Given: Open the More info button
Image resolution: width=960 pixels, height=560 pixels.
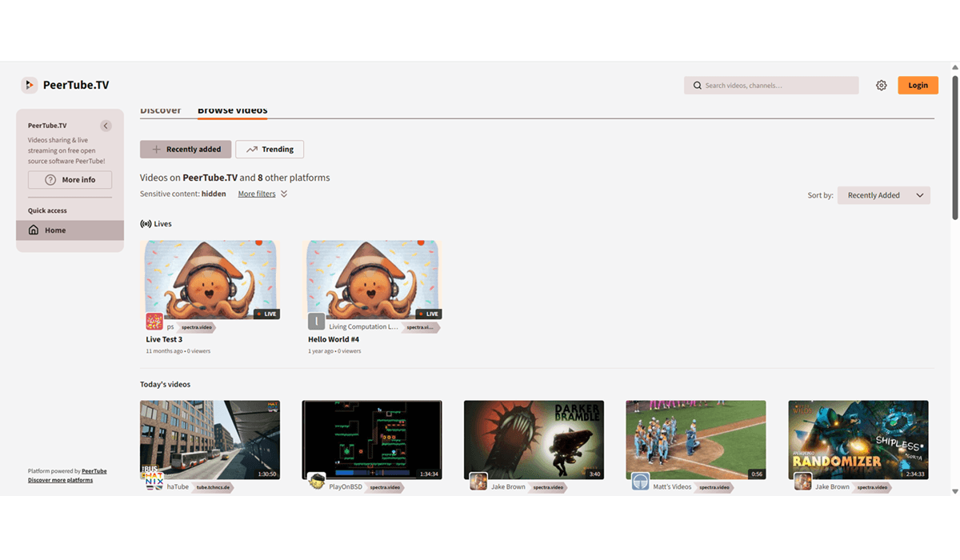Looking at the screenshot, I should 70,180.
